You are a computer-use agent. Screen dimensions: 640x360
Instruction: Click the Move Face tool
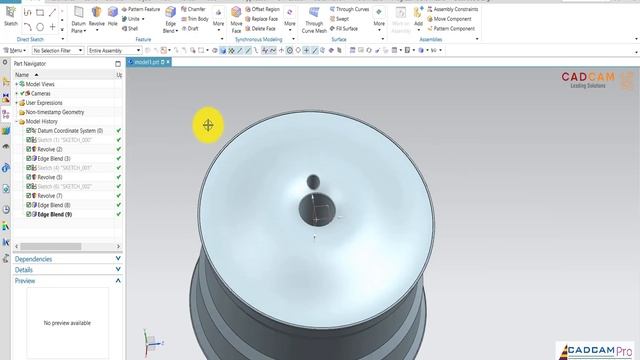click(236, 20)
